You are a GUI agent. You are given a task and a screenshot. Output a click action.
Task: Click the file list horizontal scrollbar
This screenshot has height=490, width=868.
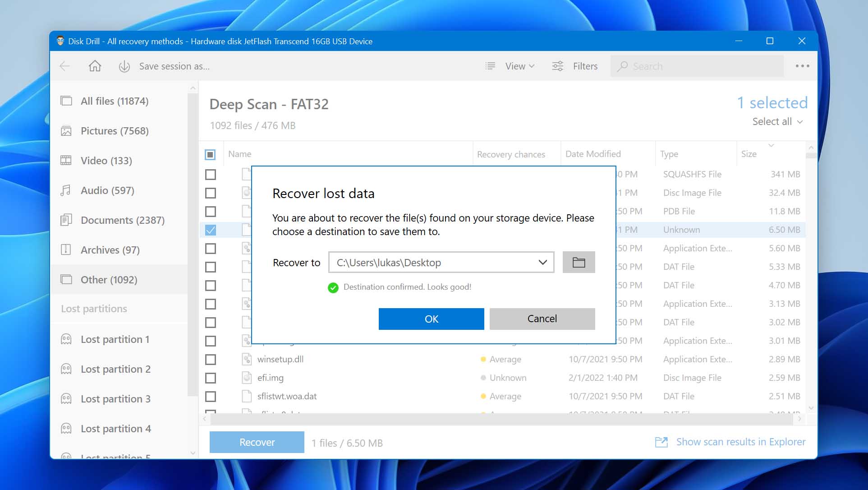tap(501, 419)
